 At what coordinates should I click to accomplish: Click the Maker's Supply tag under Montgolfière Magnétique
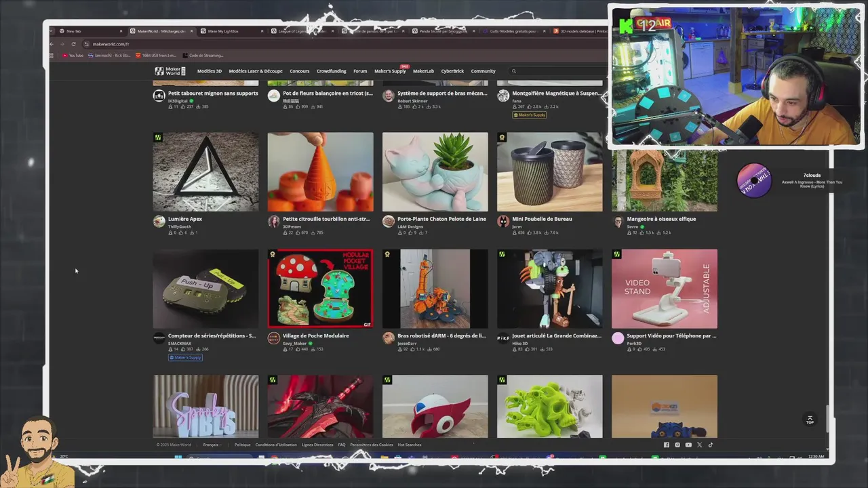(530, 115)
